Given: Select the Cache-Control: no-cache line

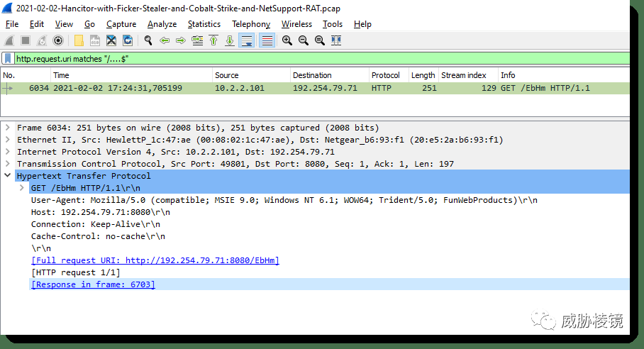Looking at the screenshot, I should coord(98,236).
